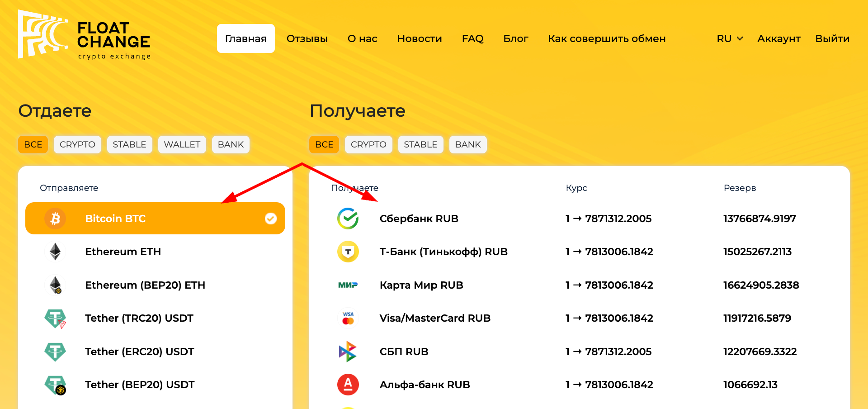Choose Сбербанк RUB to receive
This screenshot has height=409, width=868.
[x=580, y=219]
